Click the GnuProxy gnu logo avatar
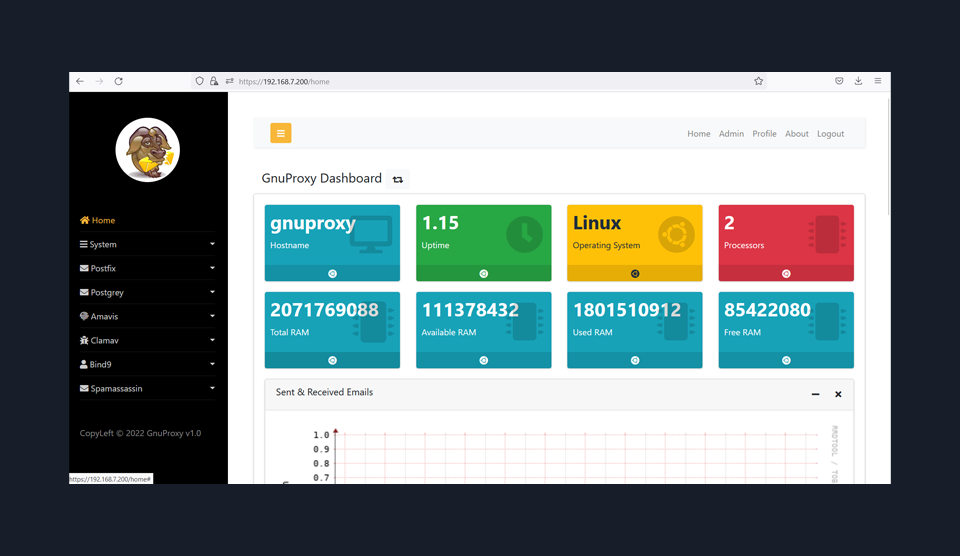 coord(147,150)
